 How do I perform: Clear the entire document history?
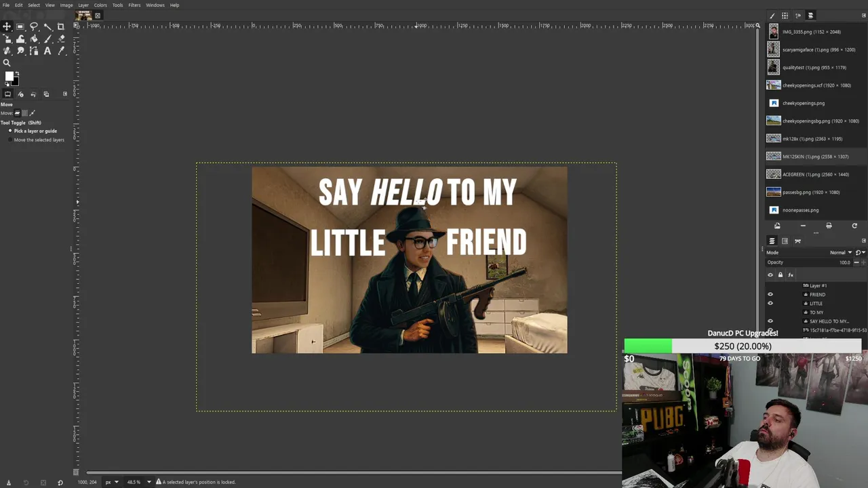pos(829,226)
